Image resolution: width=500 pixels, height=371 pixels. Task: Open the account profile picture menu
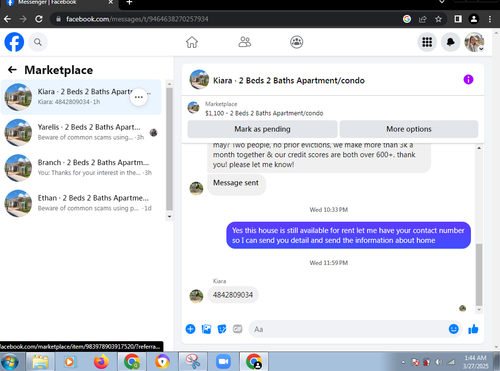474,42
